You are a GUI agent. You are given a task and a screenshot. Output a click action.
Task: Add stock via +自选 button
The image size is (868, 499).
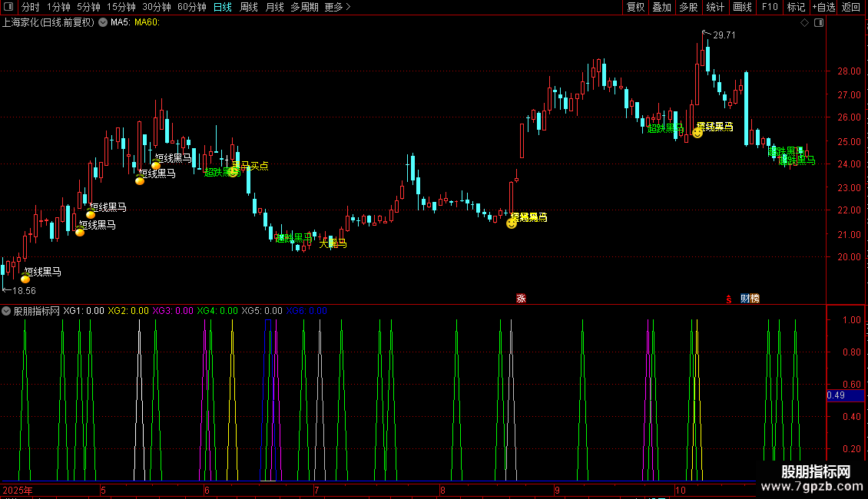click(823, 7)
